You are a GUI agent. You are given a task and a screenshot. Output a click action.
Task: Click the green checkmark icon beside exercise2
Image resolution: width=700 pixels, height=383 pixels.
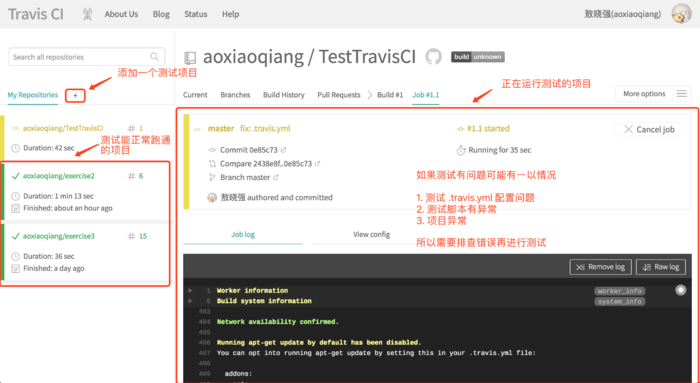coord(15,176)
